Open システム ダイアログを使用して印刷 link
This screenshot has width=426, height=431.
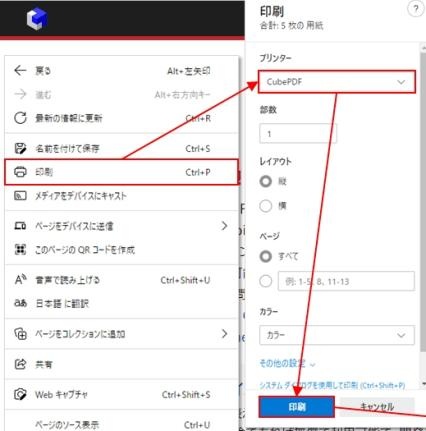click(x=332, y=385)
